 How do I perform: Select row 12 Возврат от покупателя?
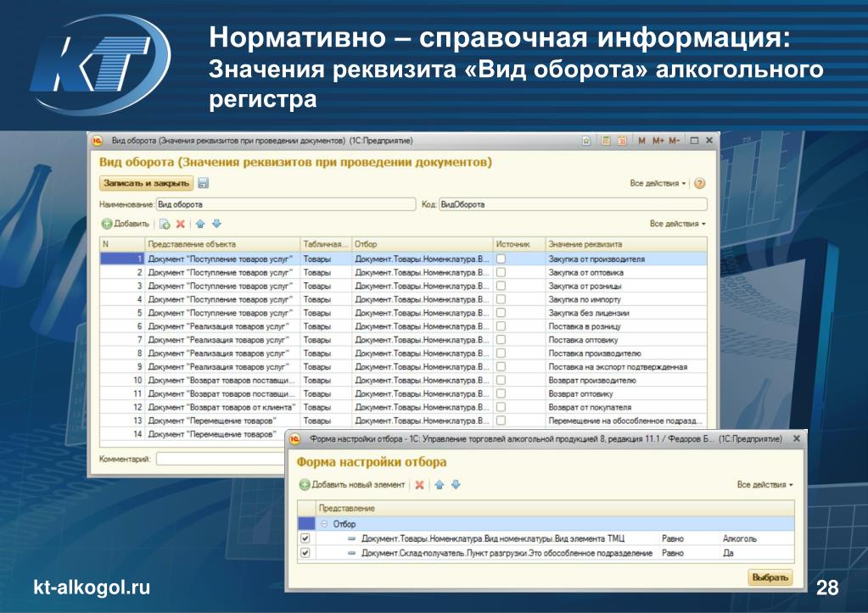[403, 407]
